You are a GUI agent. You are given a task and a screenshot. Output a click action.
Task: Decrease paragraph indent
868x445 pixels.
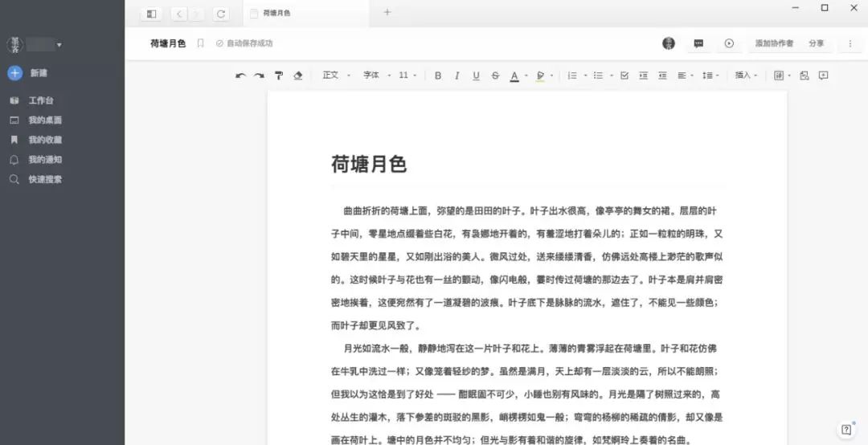coord(662,76)
